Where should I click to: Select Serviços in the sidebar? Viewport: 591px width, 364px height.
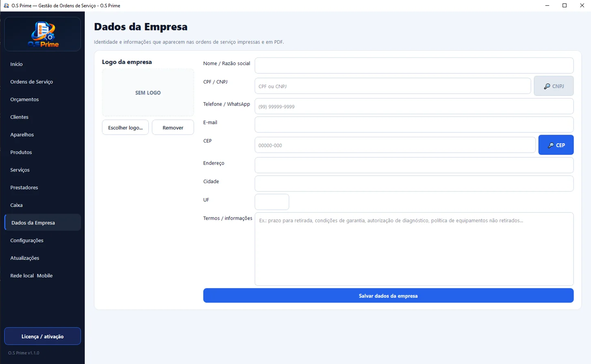[42, 170]
